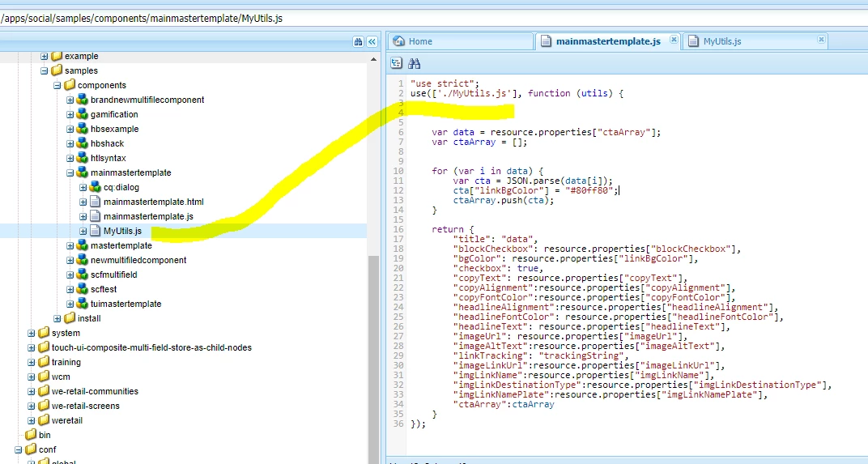Click the tuimastertemplate component icon

82,304
